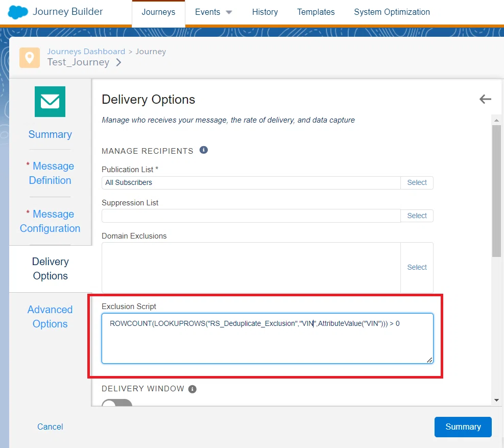Open the Templates tab
The width and height of the screenshot is (504, 448).
click(x=316, y=12)
